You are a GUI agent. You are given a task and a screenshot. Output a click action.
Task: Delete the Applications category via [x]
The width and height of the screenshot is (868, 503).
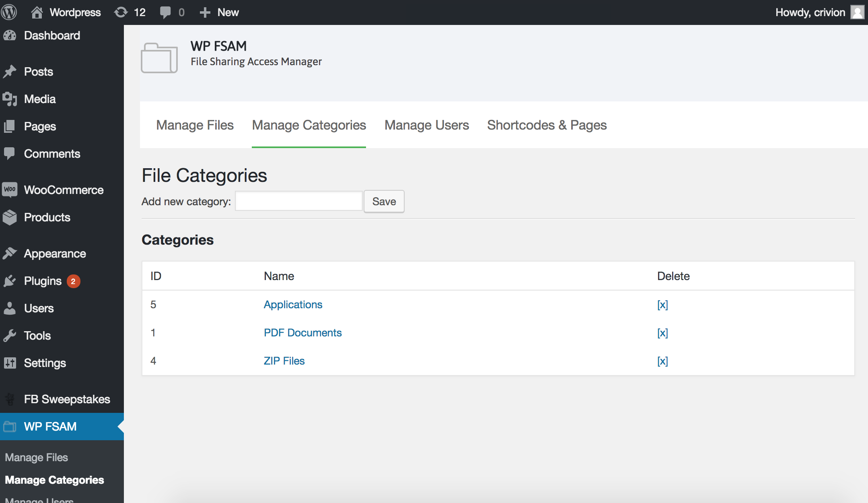(662, 305)
